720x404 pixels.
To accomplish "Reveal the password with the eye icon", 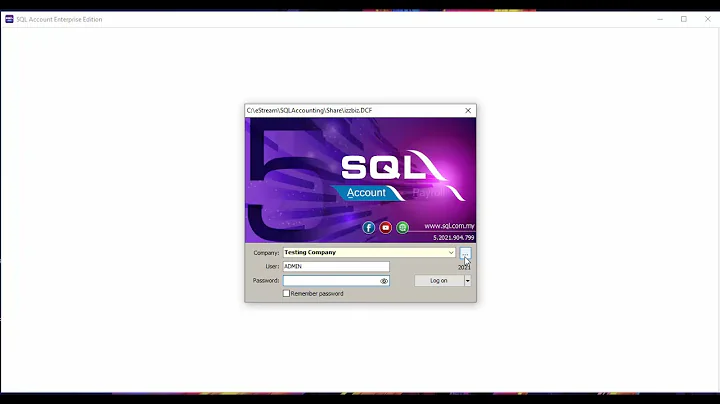I will click(x=384, y=281).
